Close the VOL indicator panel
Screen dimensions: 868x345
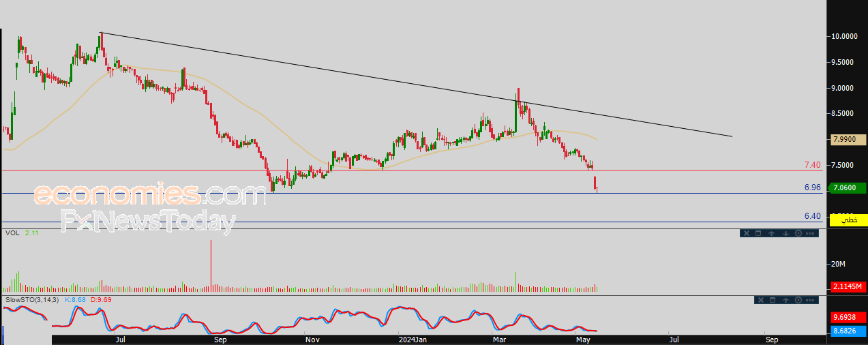pos(746,233)
